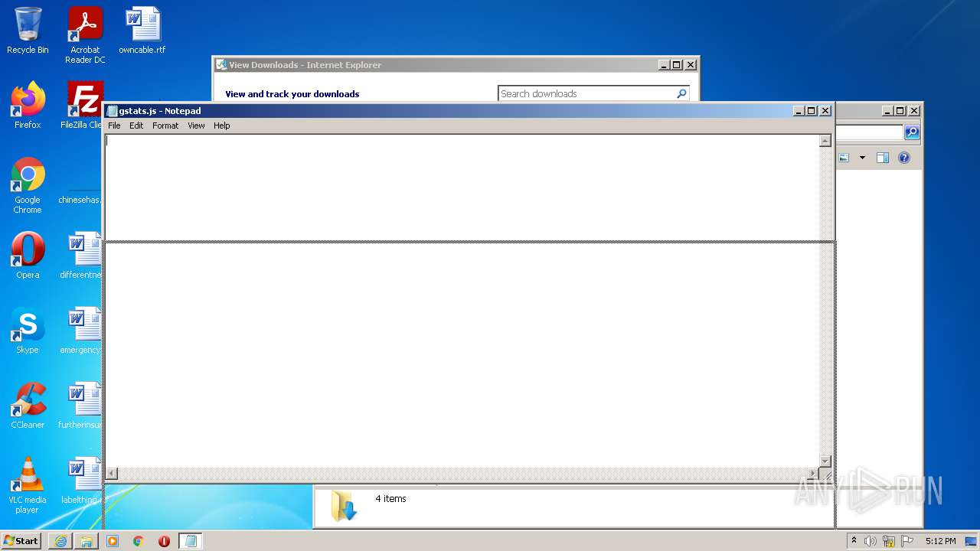Image resolution: width=980 pixels, height=551 pixels.
Task: Launch CCleaner desktop shortcut
Action: point(28,406)
